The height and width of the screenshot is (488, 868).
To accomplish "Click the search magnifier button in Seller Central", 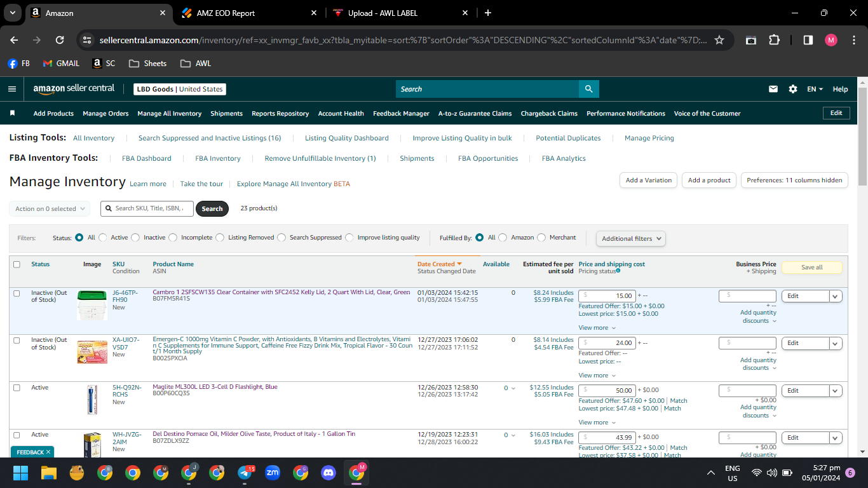I will pyautogui.click(x=588, y=89).
